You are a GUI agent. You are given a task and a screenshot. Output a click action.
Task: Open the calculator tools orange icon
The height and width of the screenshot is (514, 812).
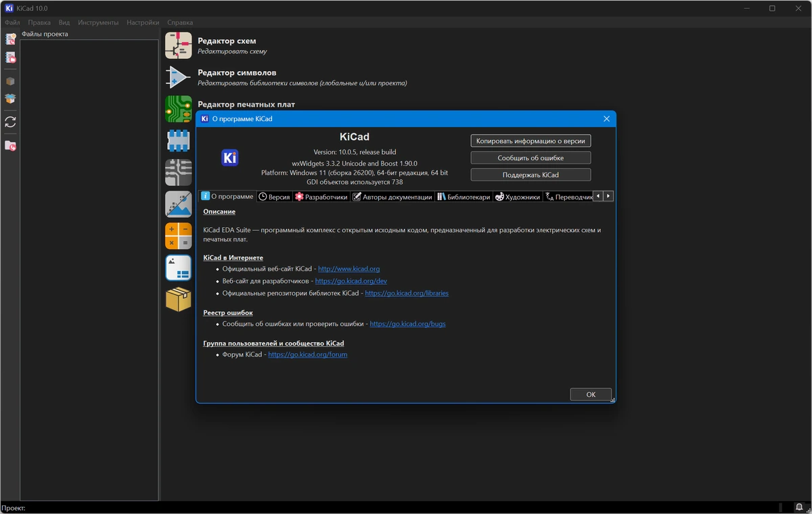click(x=179, y=236)
